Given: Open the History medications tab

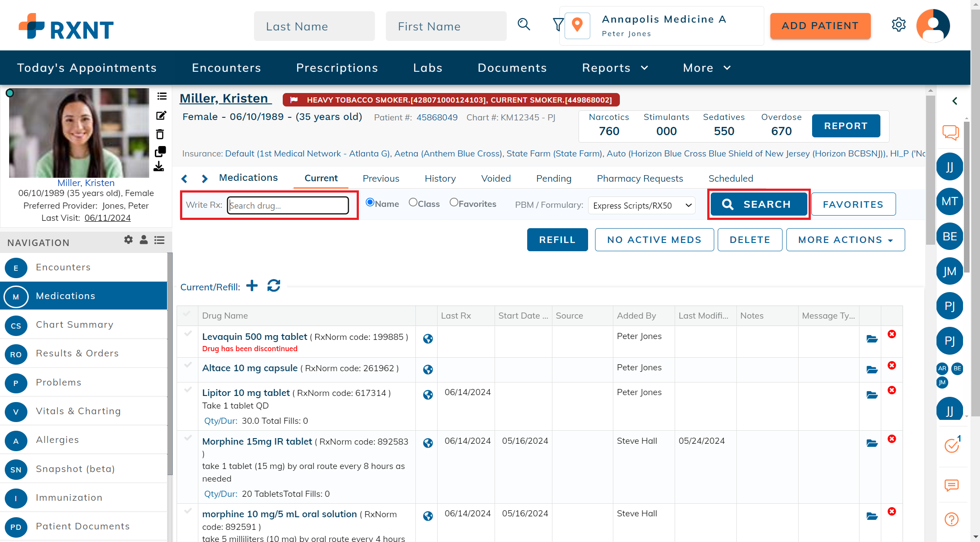Looking at the screenshot, I should [x=440, y=178].
